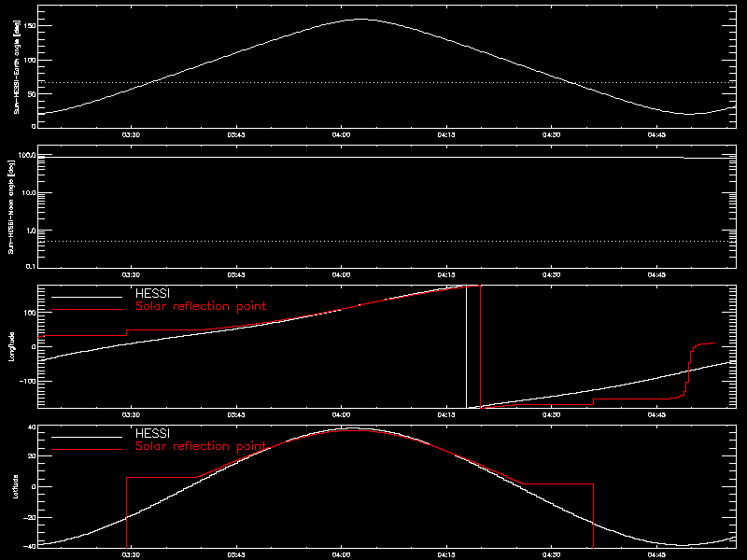Click the 150 tick label on Earth angle plot
This screenshot has height=560, width=747.
30,26
